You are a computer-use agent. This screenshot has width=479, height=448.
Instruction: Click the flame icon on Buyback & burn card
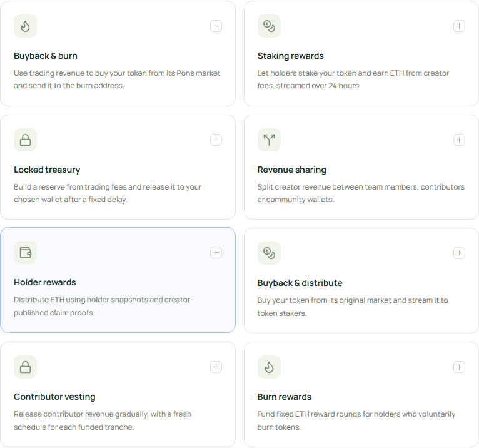click(26, 26)
